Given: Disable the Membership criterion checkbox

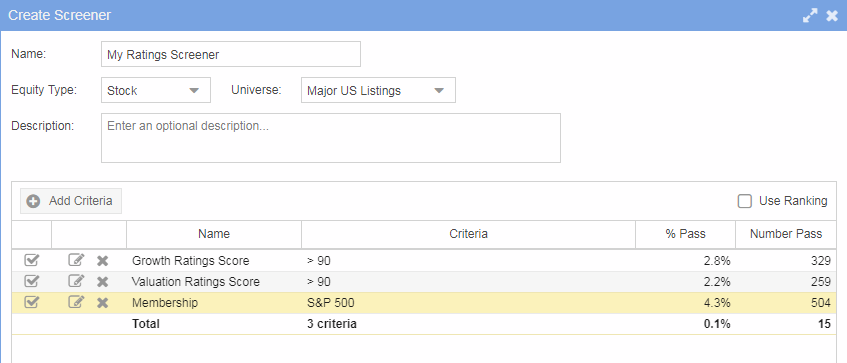Looking at the screenshot, I should tap(32, 302).
